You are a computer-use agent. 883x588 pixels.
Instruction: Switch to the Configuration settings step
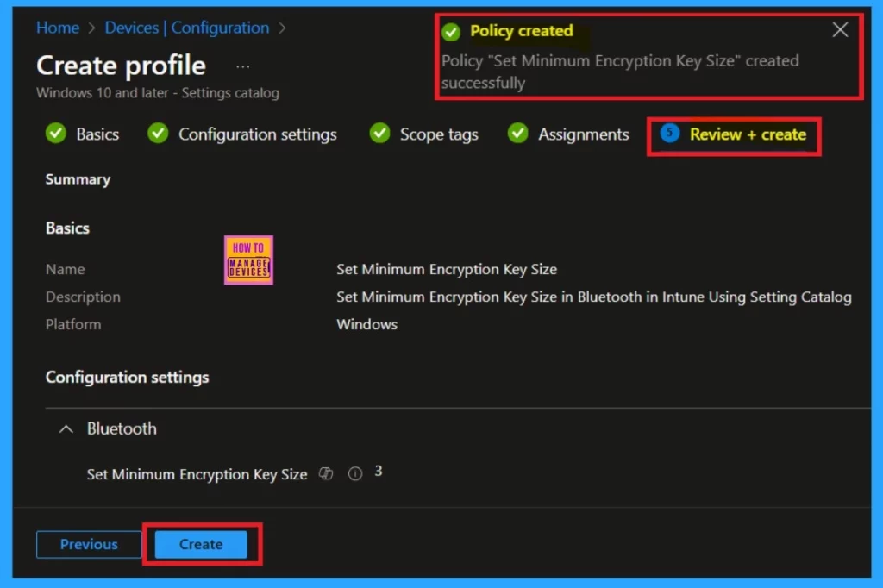tap(257, 134)
